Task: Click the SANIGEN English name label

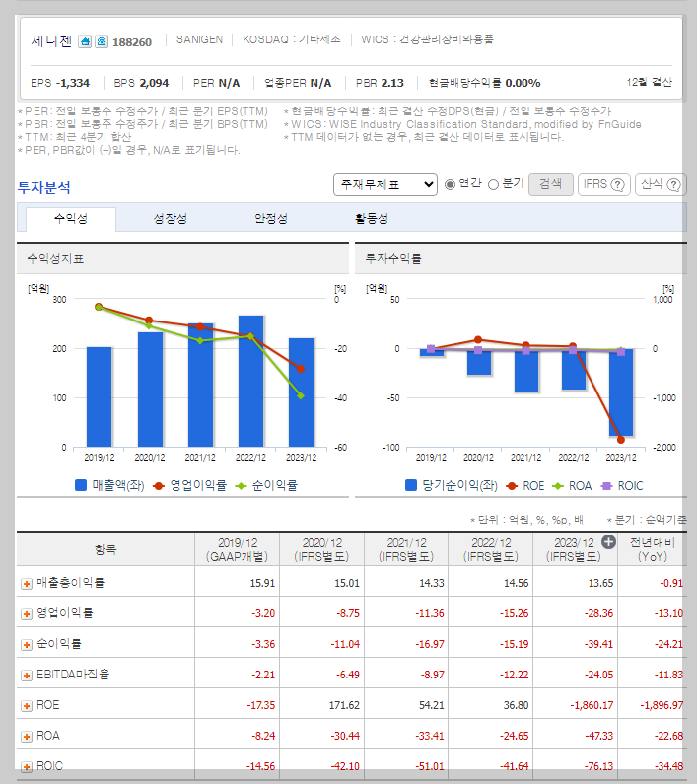Action: [199, 40]
